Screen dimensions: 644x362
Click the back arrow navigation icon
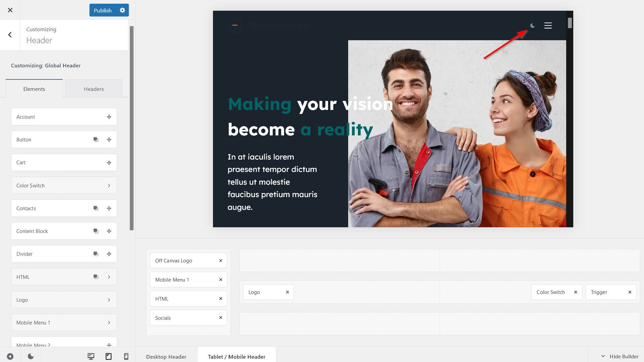tap(10, 35)
